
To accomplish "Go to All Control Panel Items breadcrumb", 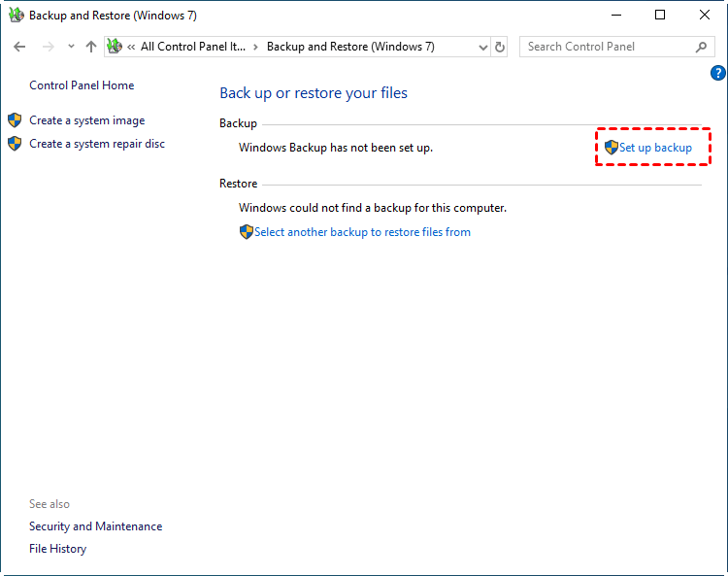I will 194,47.
